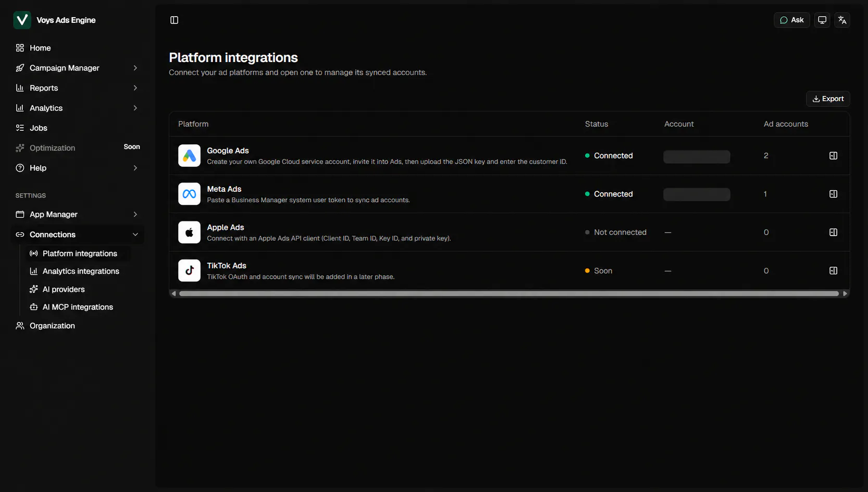Select AI providers submenu item

78,290
